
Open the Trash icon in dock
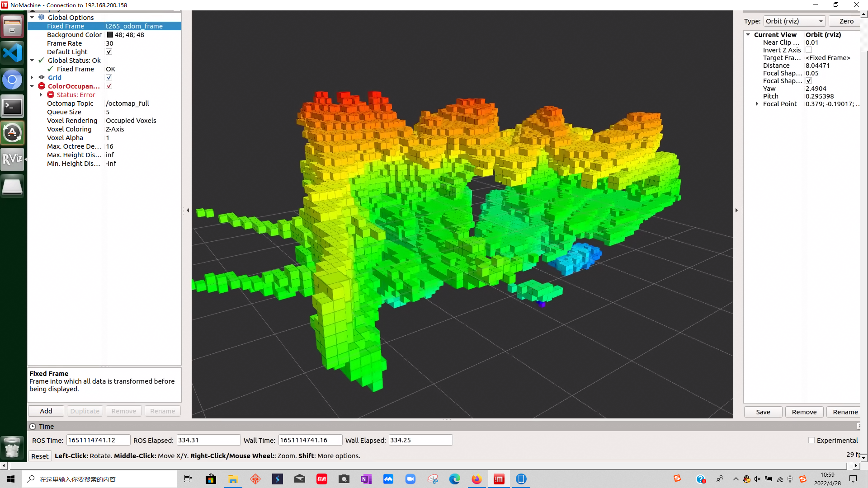12,447
